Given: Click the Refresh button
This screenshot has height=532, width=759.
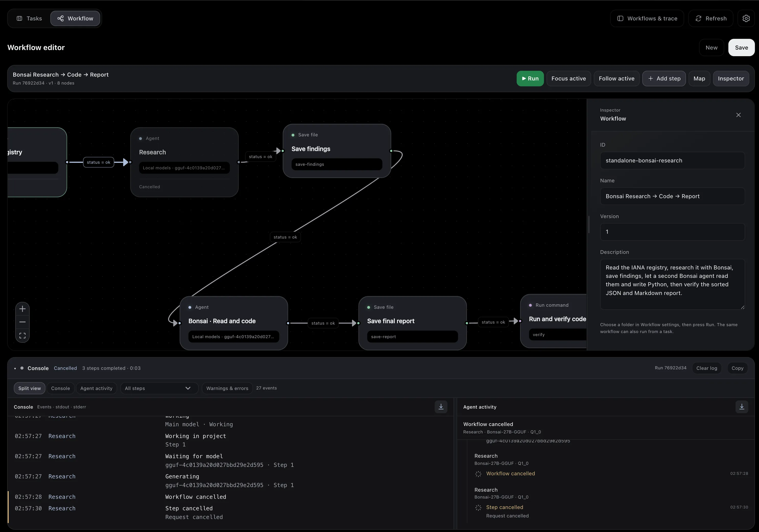Looking at the screenshot, I should click(711, 18).
